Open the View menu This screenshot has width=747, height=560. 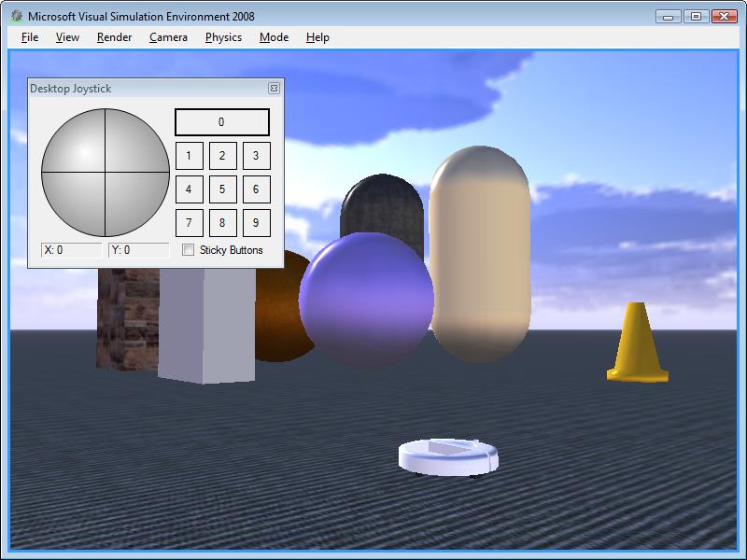pyautogui.click(x=67, y=37)
